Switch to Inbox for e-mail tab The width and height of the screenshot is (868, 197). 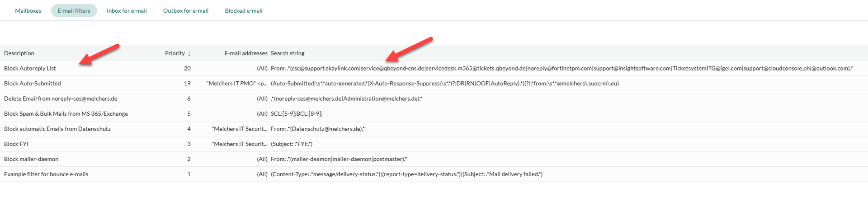pyautogui.click(x=127, y=11)
